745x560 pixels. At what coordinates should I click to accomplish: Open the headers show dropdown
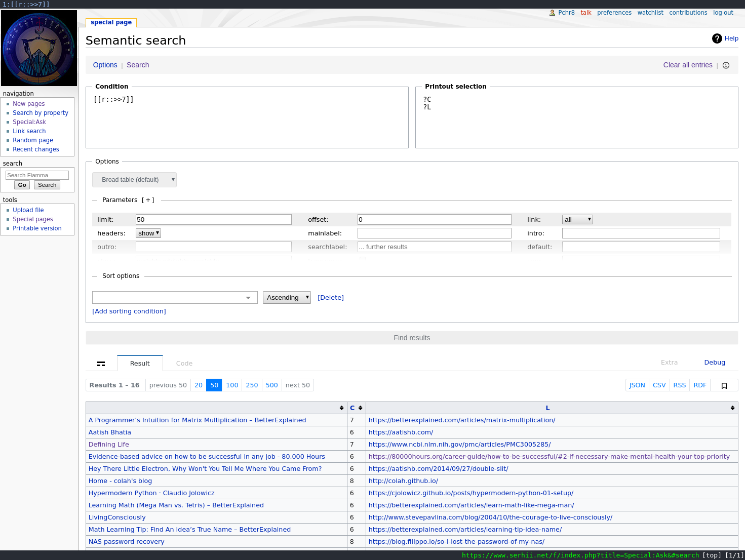point(148,233)
